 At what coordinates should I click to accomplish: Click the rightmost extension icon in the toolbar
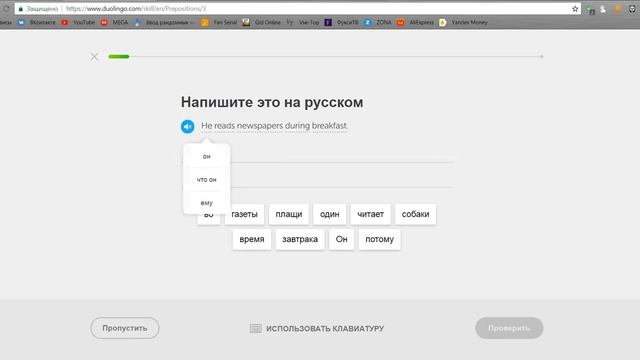[x=632, y=9]
